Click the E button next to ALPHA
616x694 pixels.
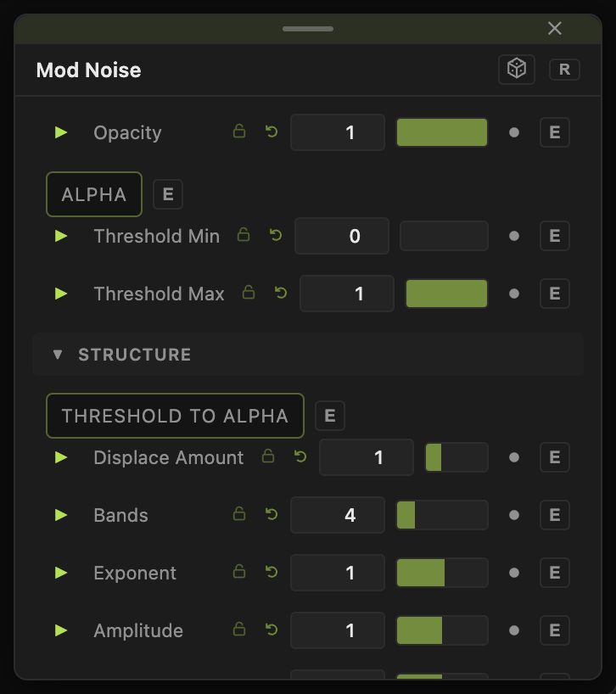[x=168, y=194]
